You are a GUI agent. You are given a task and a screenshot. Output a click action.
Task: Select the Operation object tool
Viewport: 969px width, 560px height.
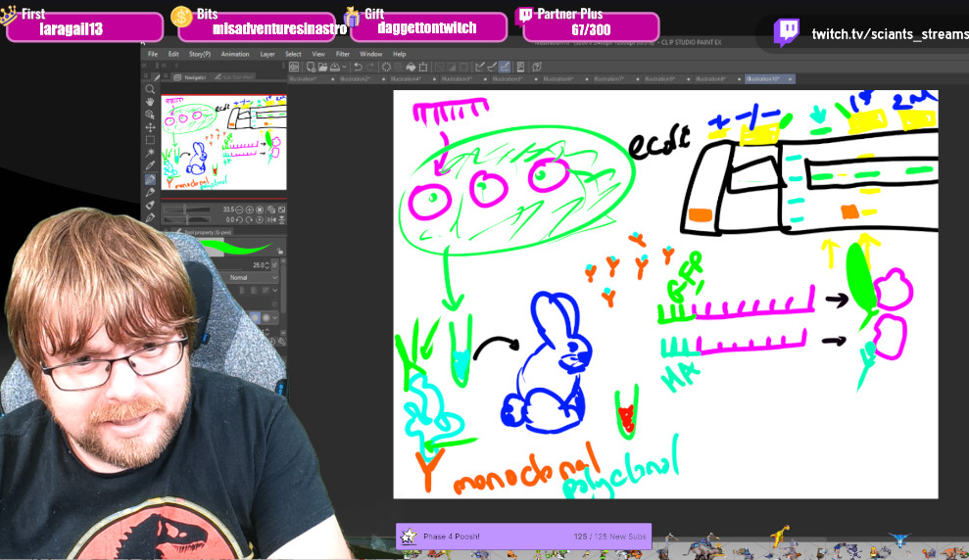click(150, 115)
